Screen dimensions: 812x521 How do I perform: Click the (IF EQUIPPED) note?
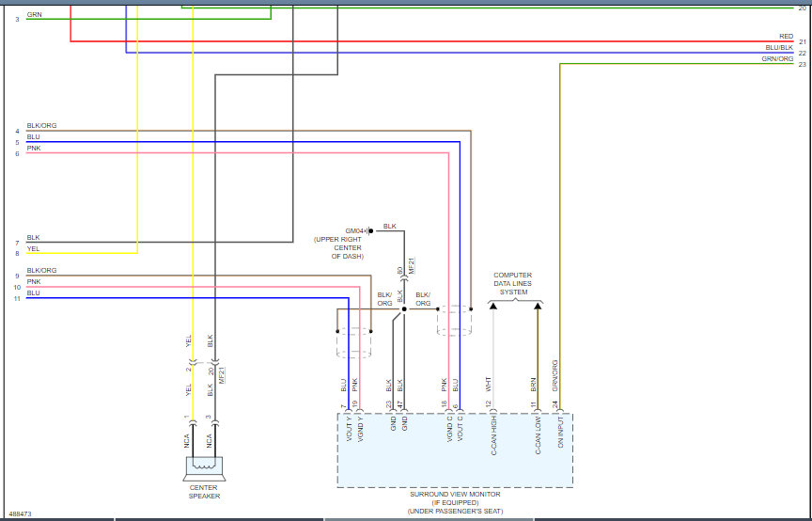click(x=455, y=503)
